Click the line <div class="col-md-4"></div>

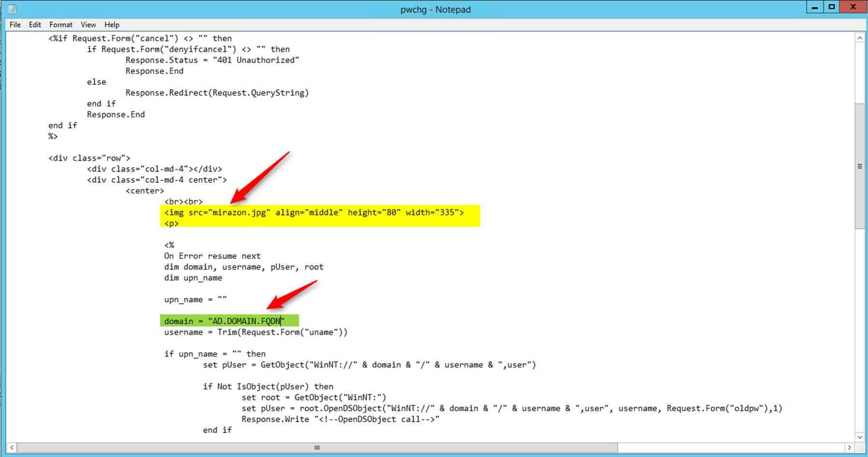pyautogui.click(x=154, y=169)
